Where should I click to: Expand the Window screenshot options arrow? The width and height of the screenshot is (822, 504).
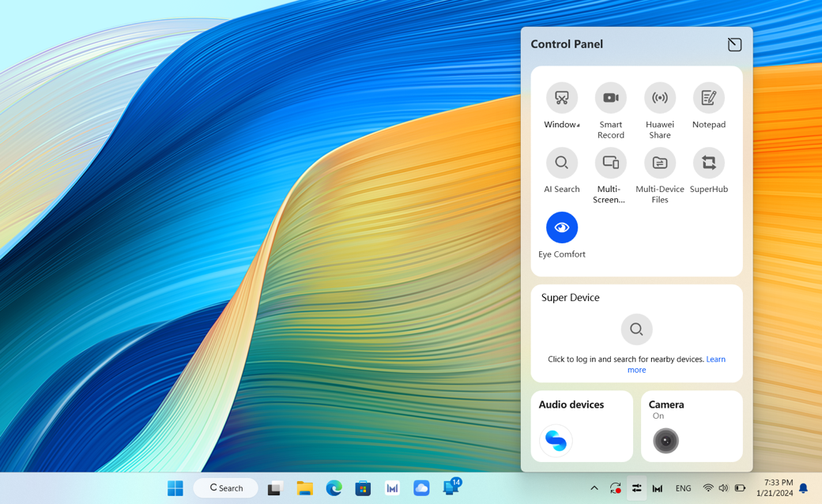[x=578, y=126]
